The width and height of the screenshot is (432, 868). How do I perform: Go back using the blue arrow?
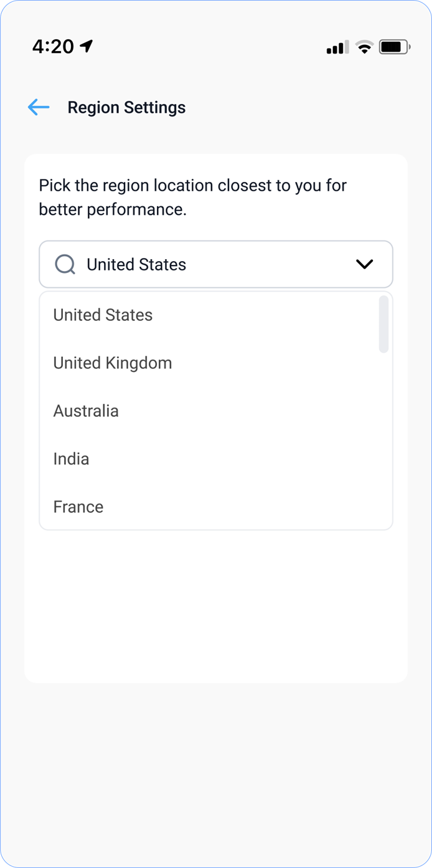point(38,107)
